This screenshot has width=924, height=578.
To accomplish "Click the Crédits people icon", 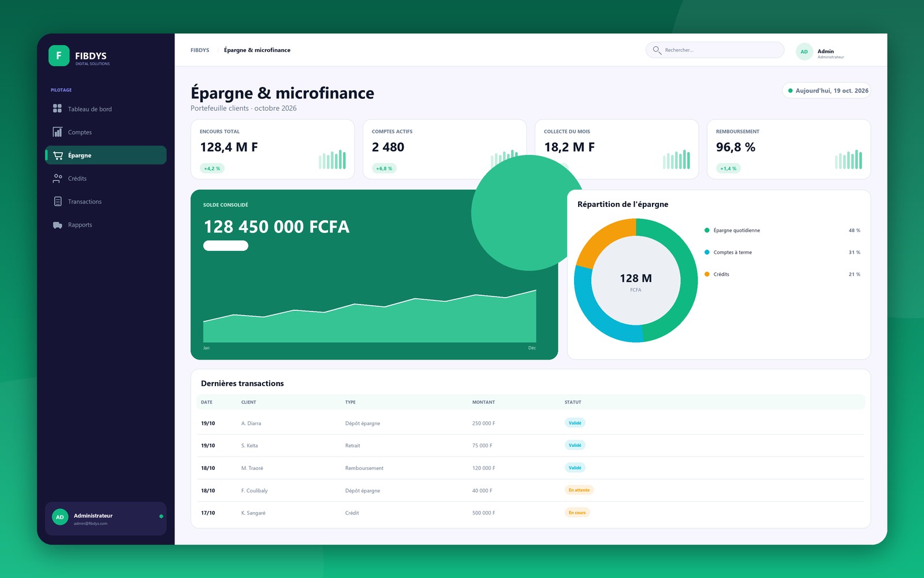I will tap(57, 178).
